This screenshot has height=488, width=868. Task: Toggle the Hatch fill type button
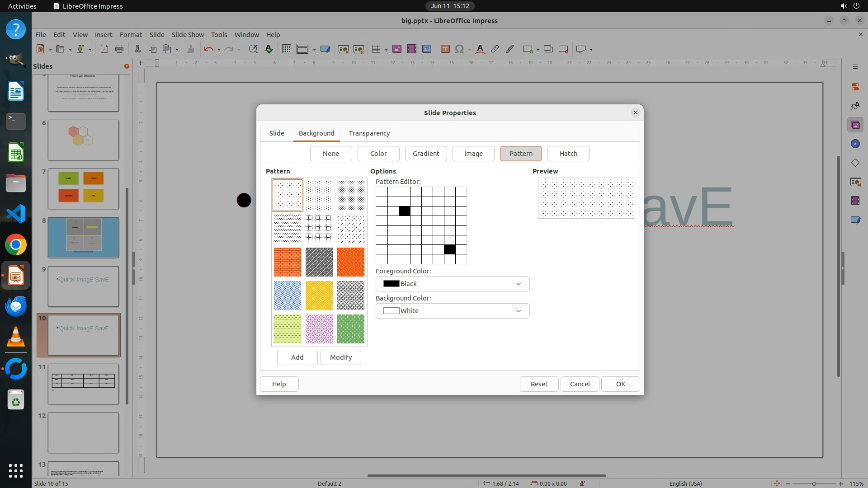[568, 154]
